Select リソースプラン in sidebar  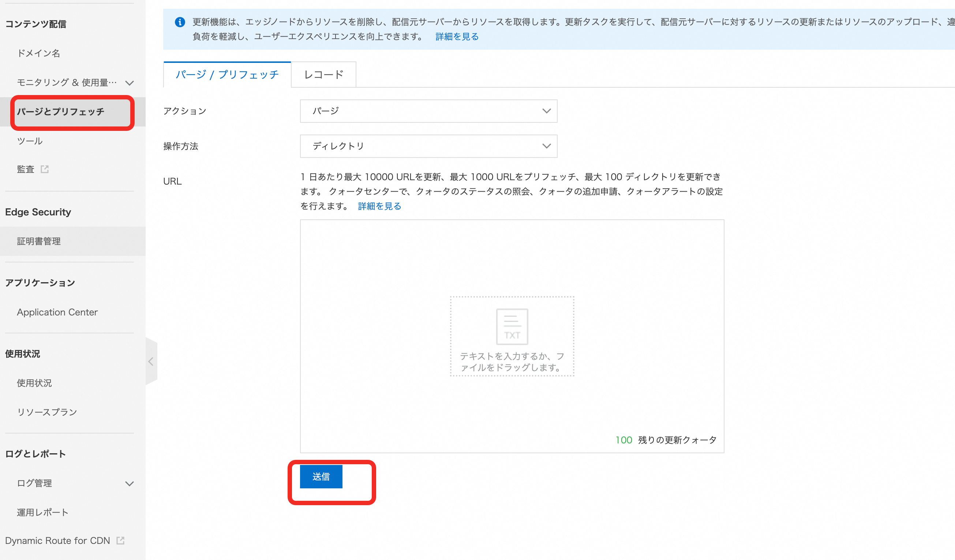pyautogui.click(x=46, y=412)
